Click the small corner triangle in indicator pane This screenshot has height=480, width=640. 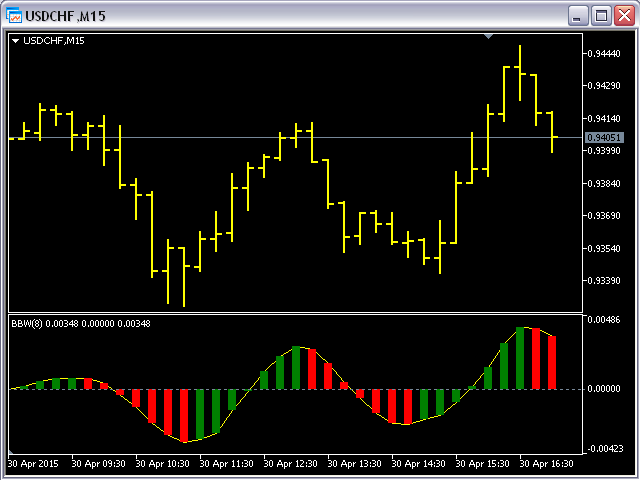11,451
